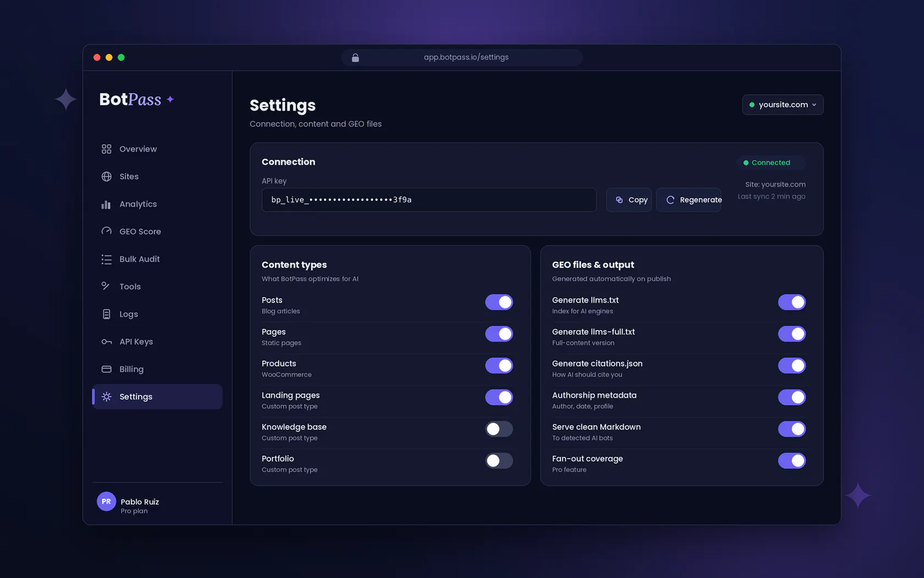This screenshot has width=924, height=578.
Task: Click the Tools icon in sidebar
Action: pos(106,286)
